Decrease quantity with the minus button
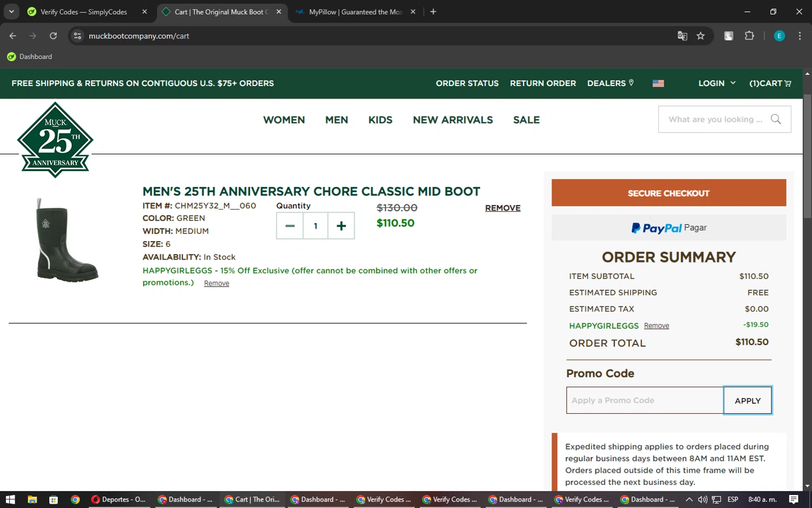 (x=290, y=226)
